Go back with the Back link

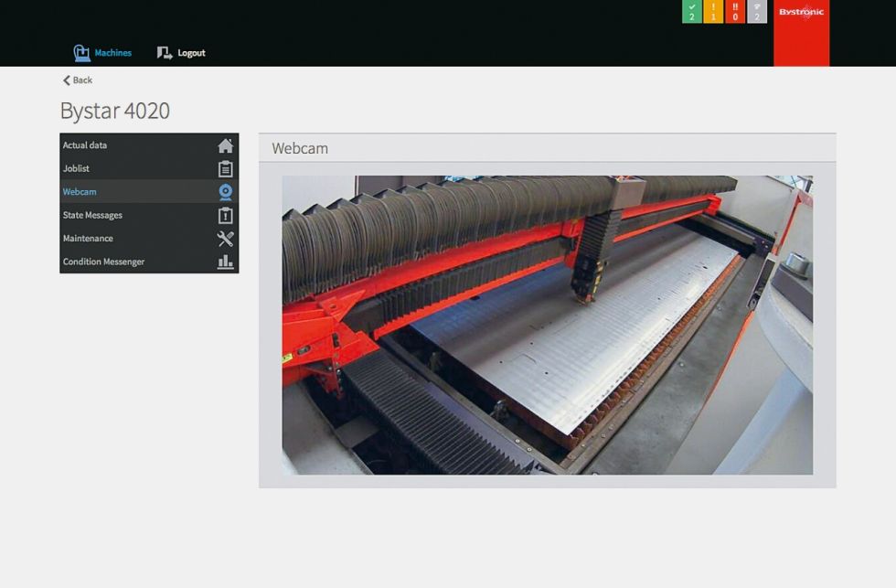pos(78,80)
